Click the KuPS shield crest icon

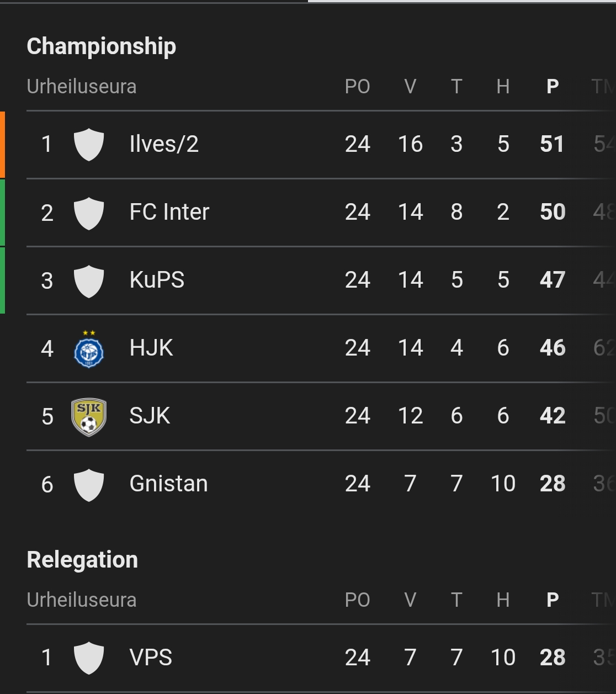pyautogui.click(x=89, y=280)
